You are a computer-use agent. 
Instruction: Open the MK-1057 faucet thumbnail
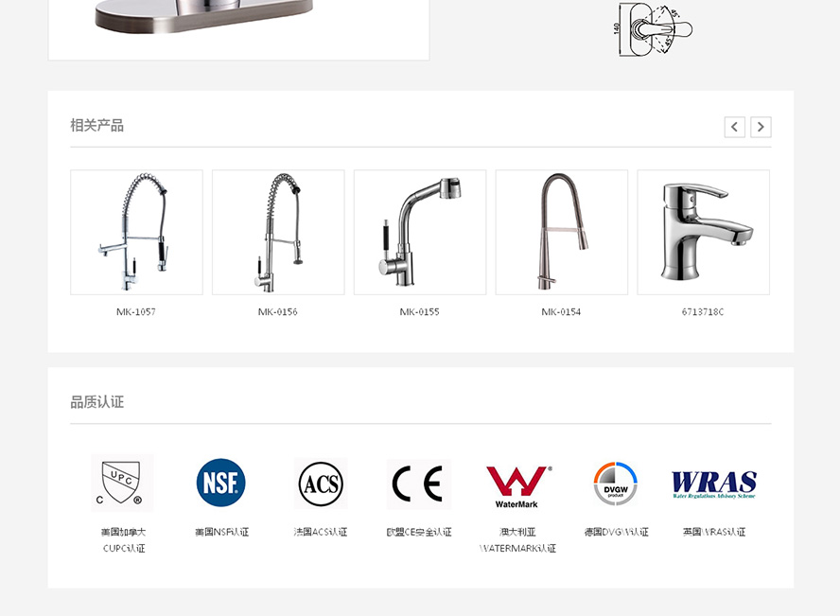click(136, 232)
